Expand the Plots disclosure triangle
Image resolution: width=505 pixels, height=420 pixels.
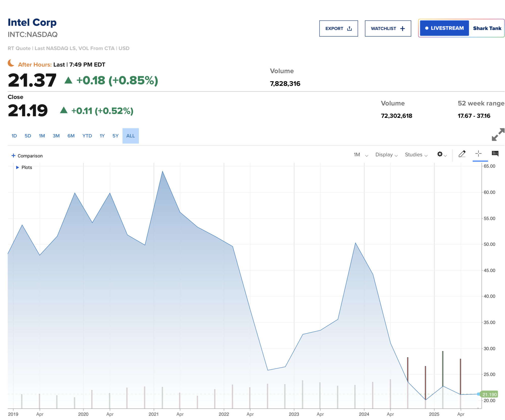point(17,167)
